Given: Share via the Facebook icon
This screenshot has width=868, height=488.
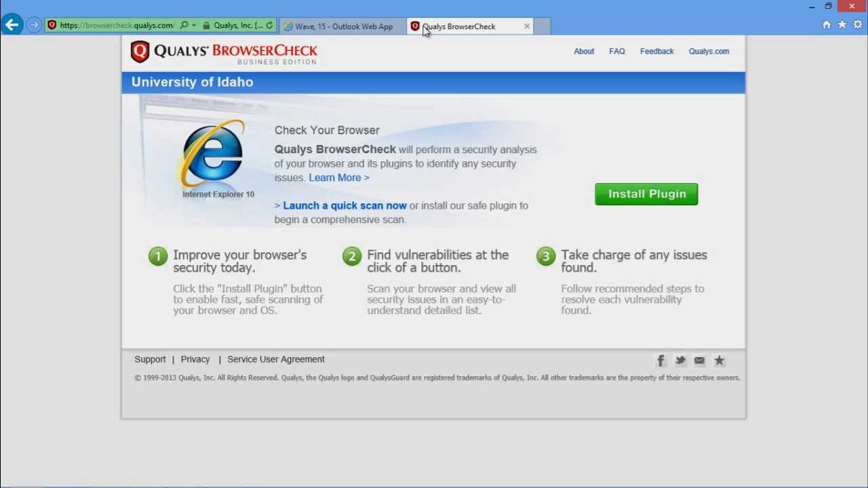Looking at the screenshot, I should click(x=661, y=361).
